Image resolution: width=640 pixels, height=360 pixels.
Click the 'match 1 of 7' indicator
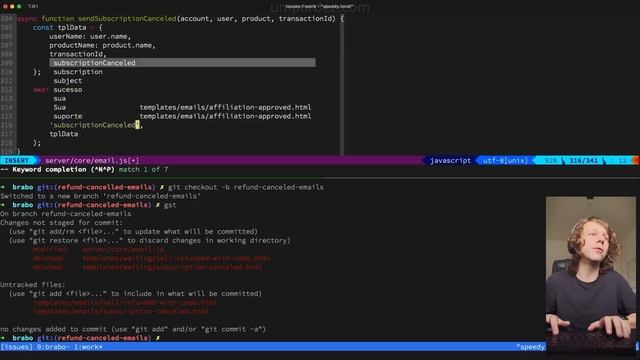(x=143, y=169)
